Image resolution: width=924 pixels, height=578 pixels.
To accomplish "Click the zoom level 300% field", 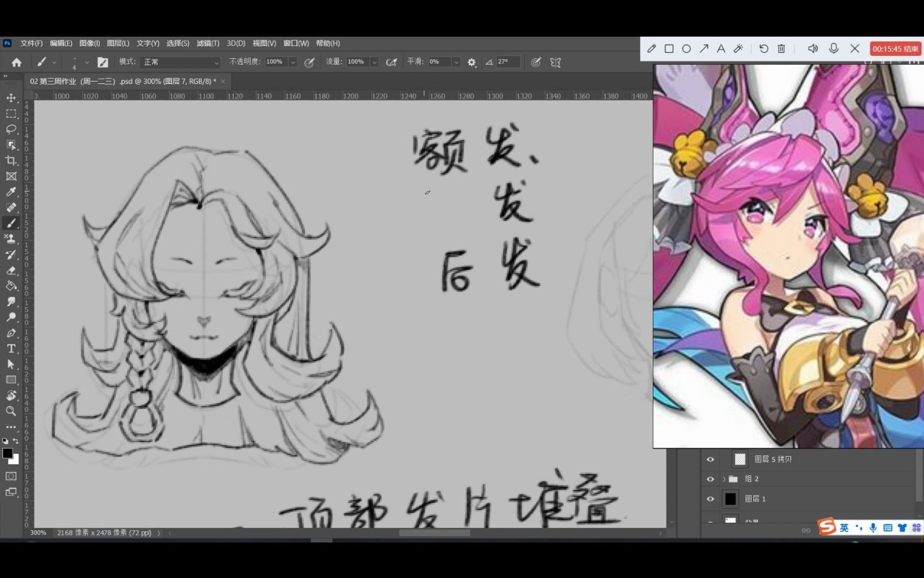I will [x=38, y=533].
